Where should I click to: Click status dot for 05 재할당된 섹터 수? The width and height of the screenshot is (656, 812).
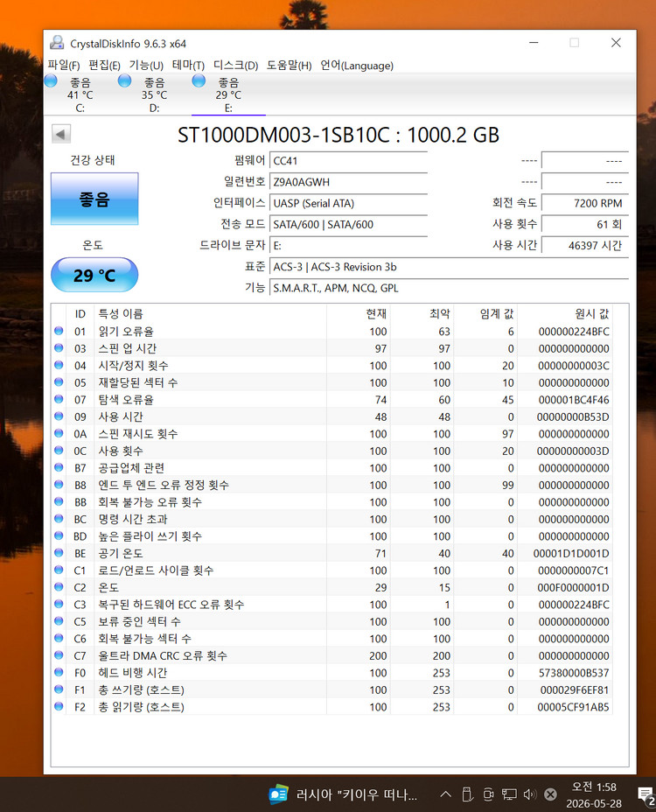coord(59,382)
